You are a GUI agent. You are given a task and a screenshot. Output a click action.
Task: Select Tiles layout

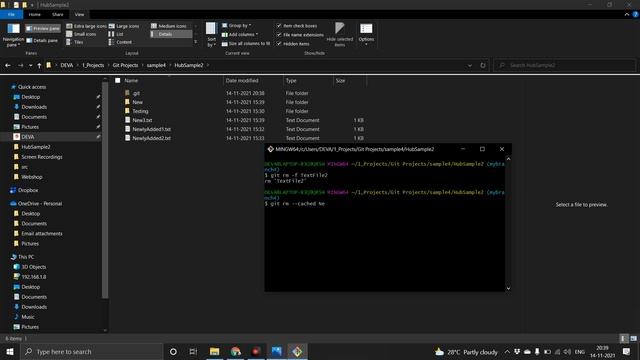click(x=75, y=42)
